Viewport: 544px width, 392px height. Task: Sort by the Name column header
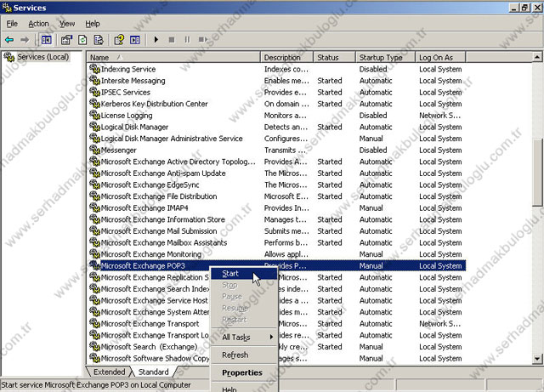173,57
